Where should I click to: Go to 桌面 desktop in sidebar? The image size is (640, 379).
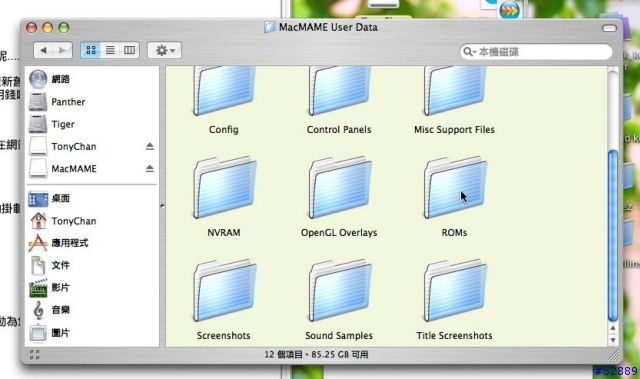pyautogui.click(x=91, y=199)
